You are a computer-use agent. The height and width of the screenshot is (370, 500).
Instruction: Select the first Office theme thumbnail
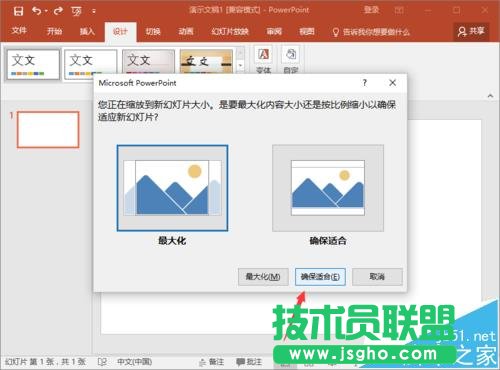coord(33,64)
